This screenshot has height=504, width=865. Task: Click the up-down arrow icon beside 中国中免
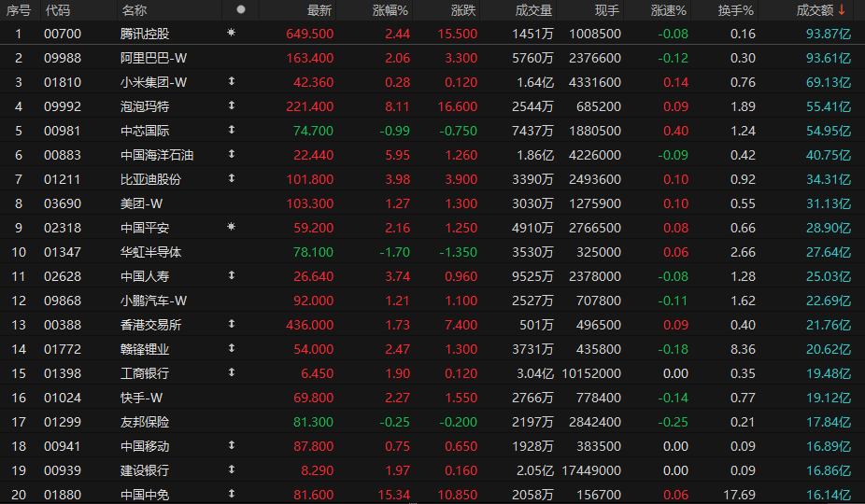232,494
